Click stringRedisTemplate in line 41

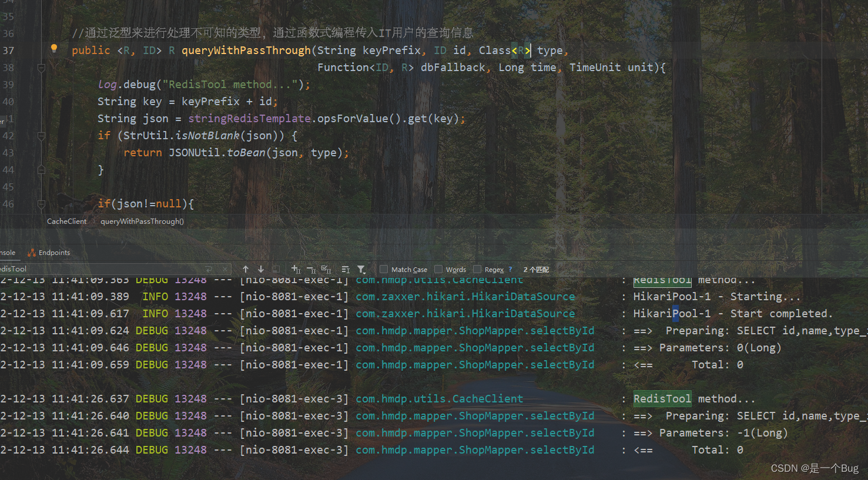pyautogui.click(x=249, y=119)
